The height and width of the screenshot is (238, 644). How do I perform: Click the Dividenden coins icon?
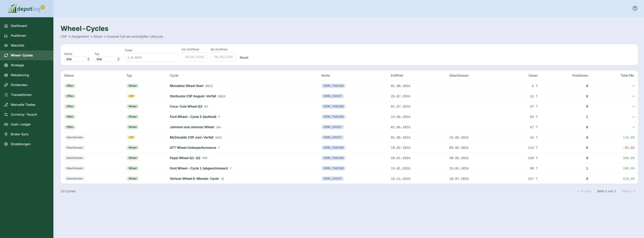(x=6, y=85)
